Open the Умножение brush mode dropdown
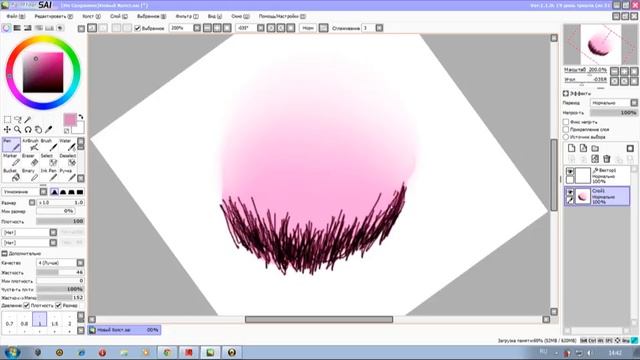The height and width of the screenshot is (360, 640). pos(24,192)
